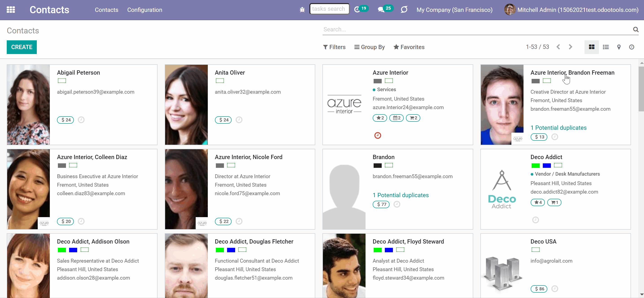Click activity clock on Brandon Freeman card
The width and height of the screenshot is (644, 298).
point(554,137)
